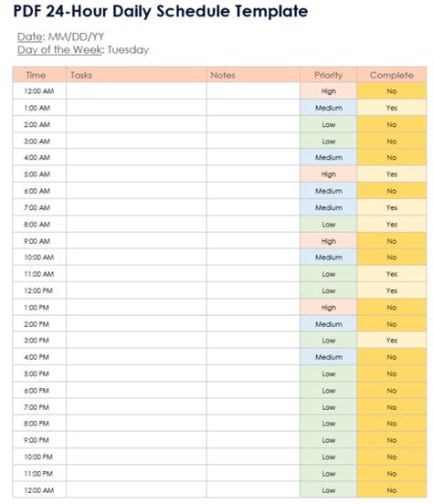This screenshot has height=504, width=433.
Task: Click the Date MM/DD/YY field
Action: pyautogui.click(x=60, y=37)
